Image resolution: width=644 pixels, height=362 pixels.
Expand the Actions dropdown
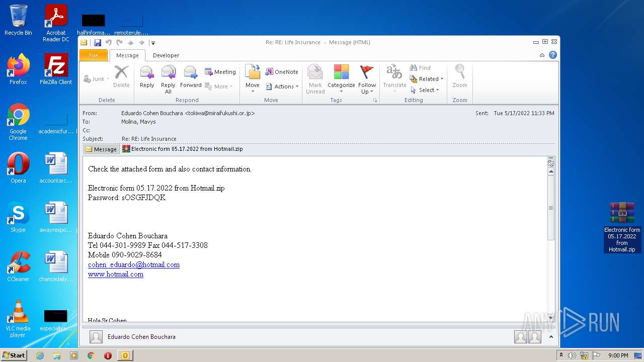tap(282, 86)
